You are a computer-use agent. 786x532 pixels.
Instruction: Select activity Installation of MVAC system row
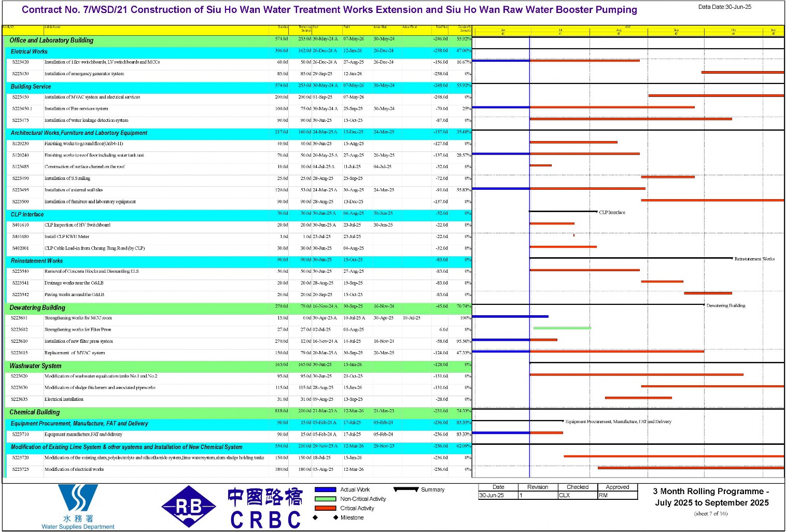[x=237, y=97]
